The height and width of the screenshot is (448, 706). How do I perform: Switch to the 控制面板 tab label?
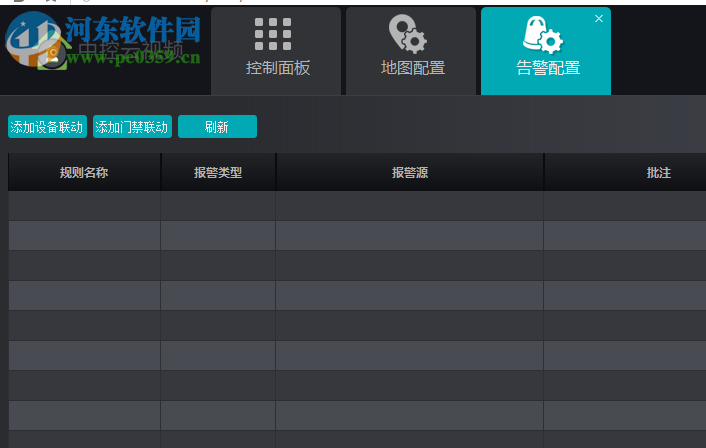pyautogui.click(x=278, y=68)
